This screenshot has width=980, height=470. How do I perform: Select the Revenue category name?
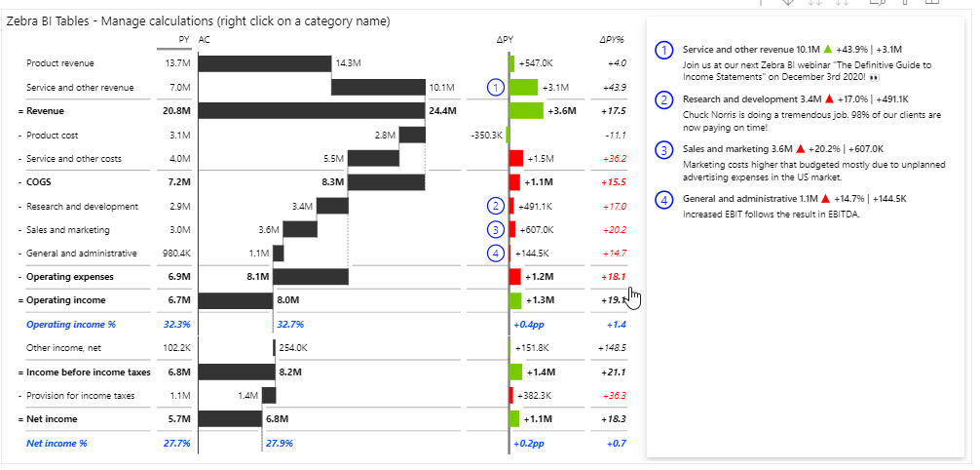click(x=46, y=111)
